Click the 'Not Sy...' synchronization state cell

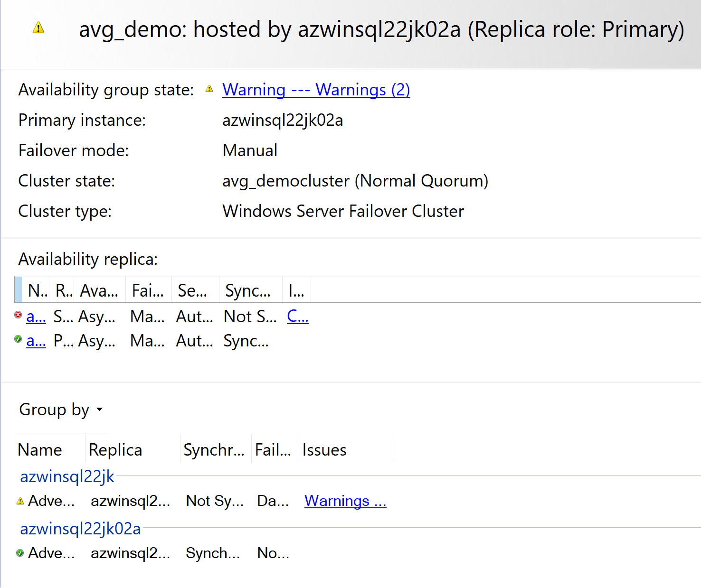point(215,501)
